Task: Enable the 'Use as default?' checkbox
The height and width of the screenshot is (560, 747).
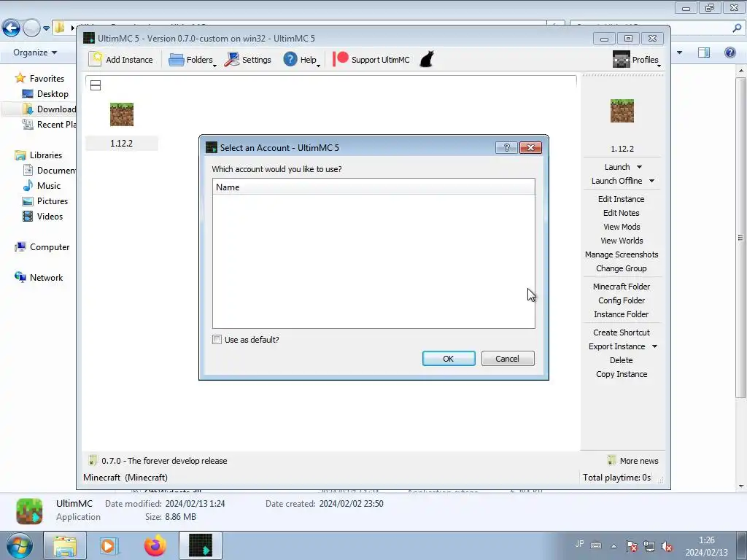Action: (217, 340)
